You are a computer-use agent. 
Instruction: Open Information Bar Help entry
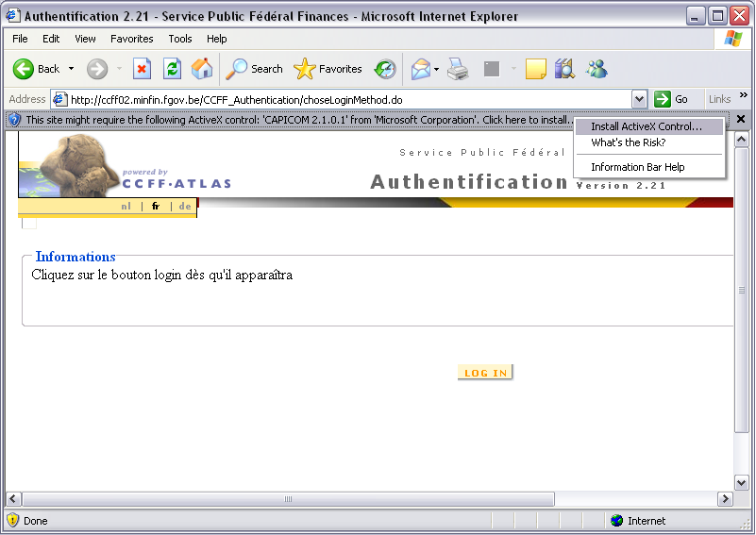click(649, 167)
